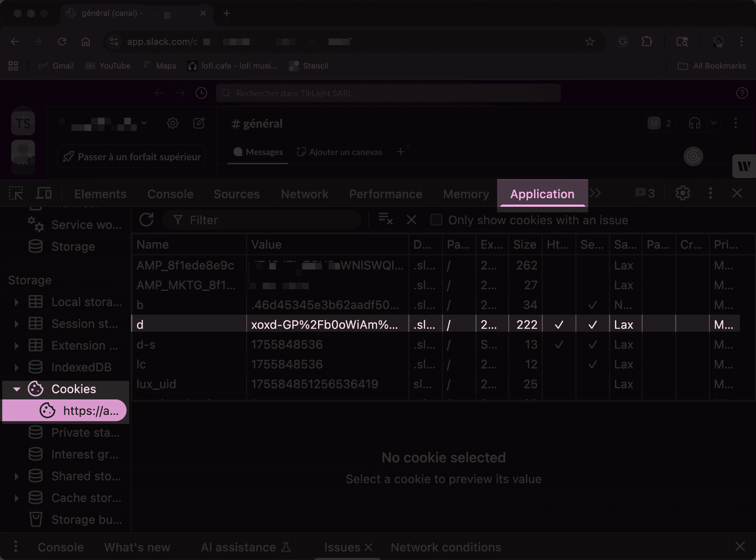Bookmark the page with the star icon
This screenshot has height=560, width=756.
[x=589, y=41]
